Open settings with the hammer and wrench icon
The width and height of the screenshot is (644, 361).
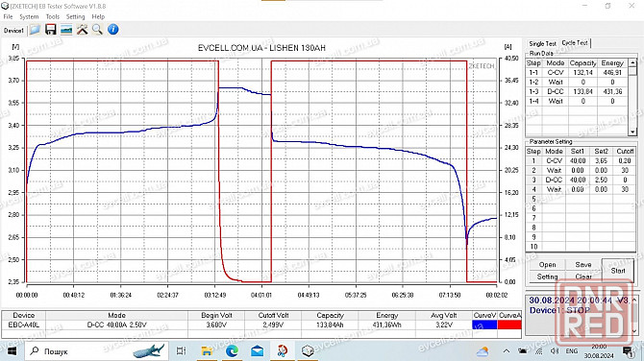(x=82, y=30)
